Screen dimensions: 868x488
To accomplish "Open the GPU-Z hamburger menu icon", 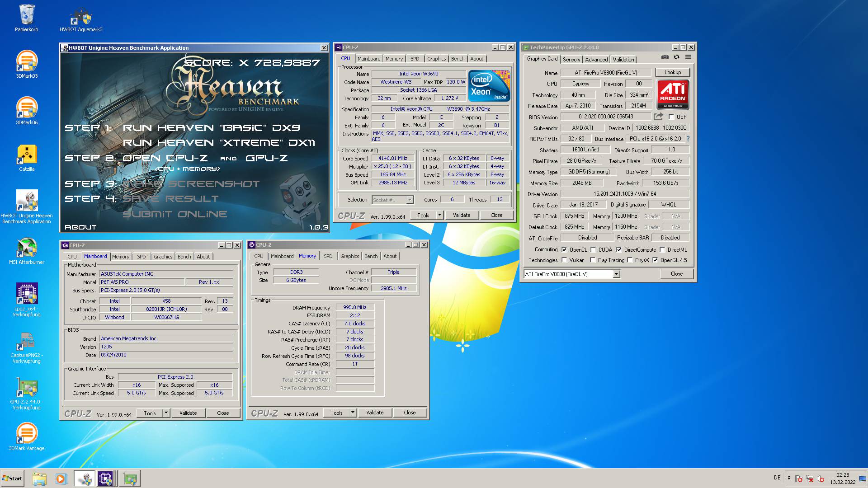I will [x=688, y=57].
